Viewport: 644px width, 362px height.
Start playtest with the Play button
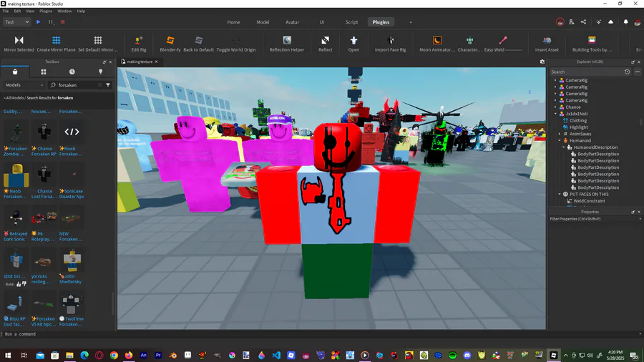pos(38,22)
